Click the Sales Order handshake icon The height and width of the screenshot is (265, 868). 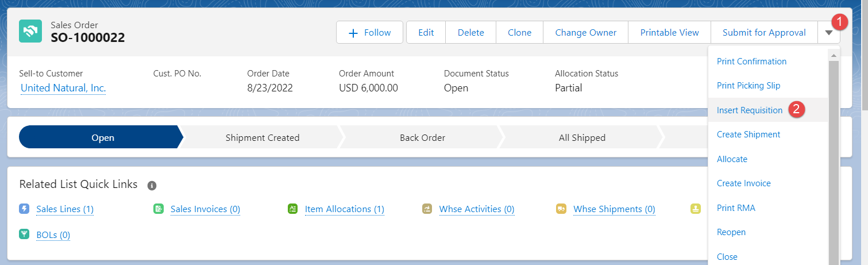click(x=30, y=32)
